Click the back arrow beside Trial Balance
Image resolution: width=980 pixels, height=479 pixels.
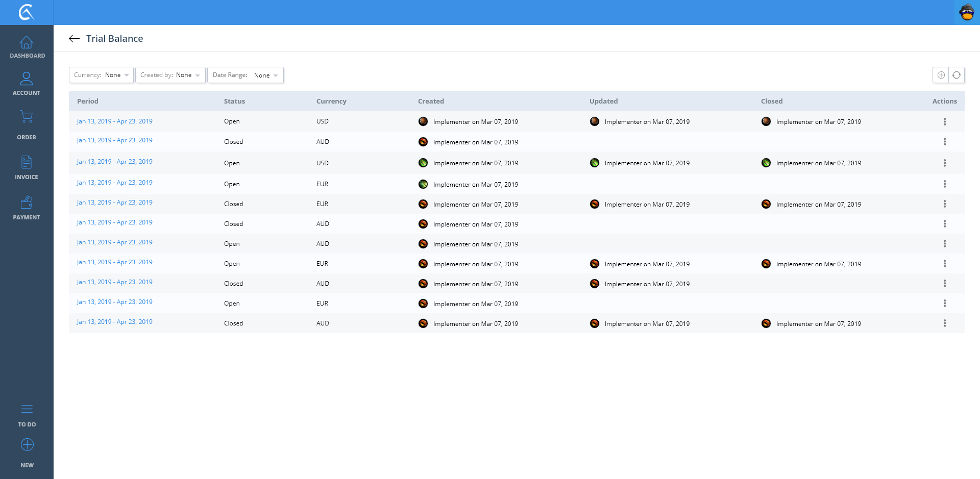(75, 39)
